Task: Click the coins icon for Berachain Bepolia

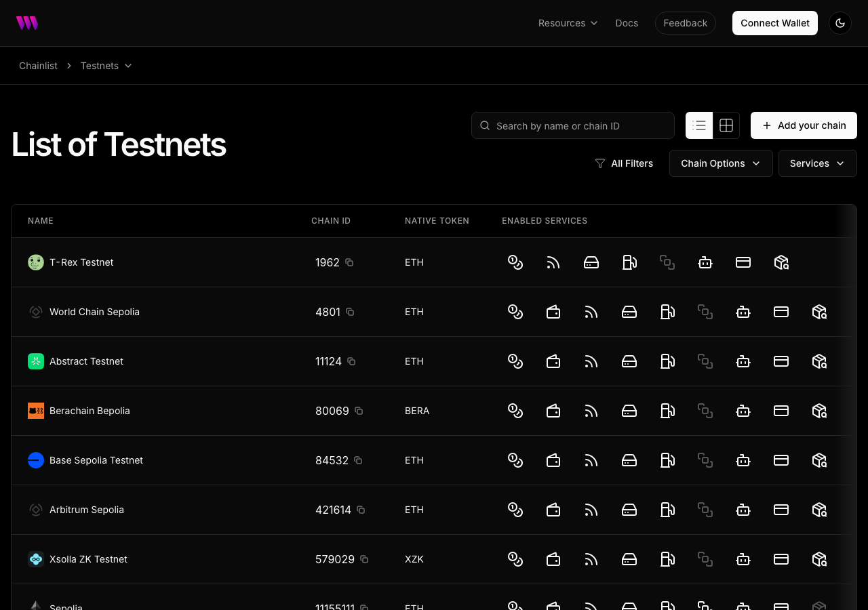Action: 515,411
